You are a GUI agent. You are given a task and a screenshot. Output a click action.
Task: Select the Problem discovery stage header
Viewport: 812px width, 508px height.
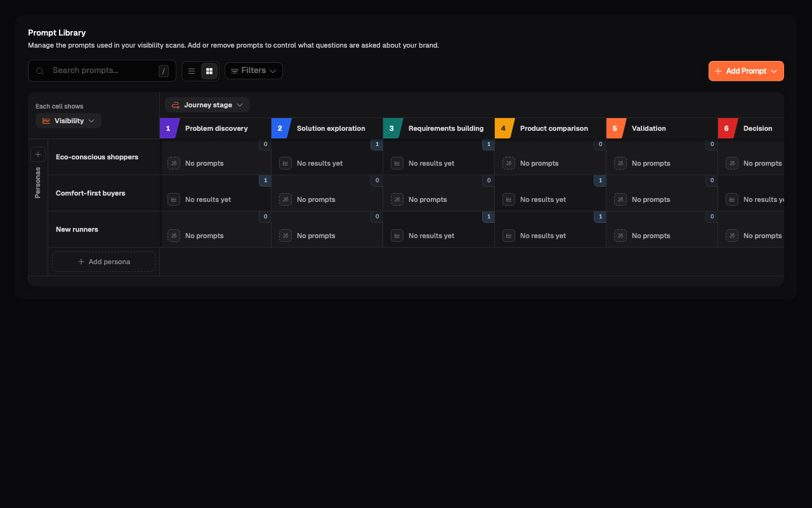pyautogui.click(x=216, y=128)
